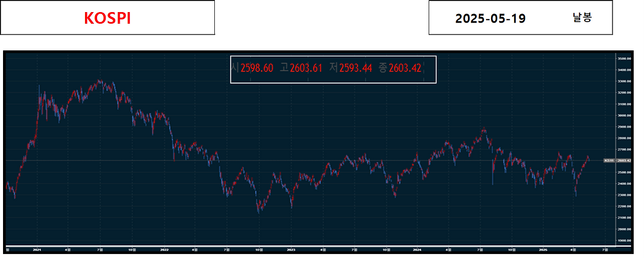The height and width of the screenshot is (258, 644).
Task: Click the KOSPI title box
Action: point(107,18)
